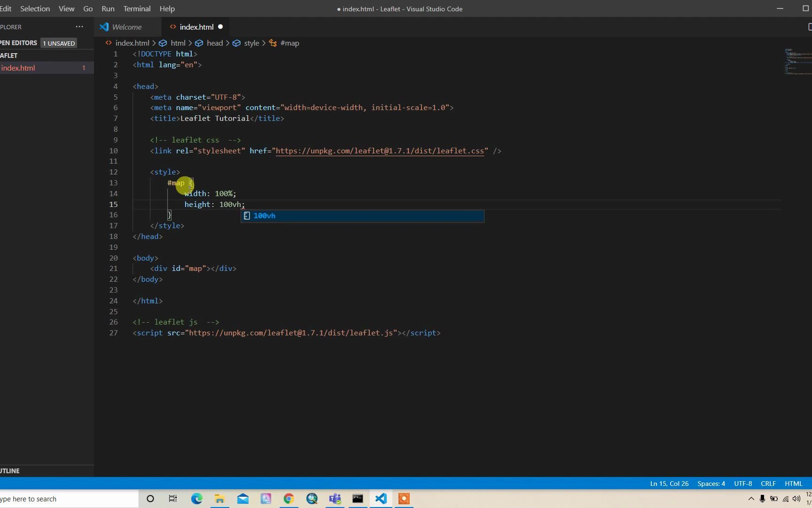This screenshot has height=508, width=812.
Task: Switch to Google Chrome on taskbar
Action: (289, 499)
